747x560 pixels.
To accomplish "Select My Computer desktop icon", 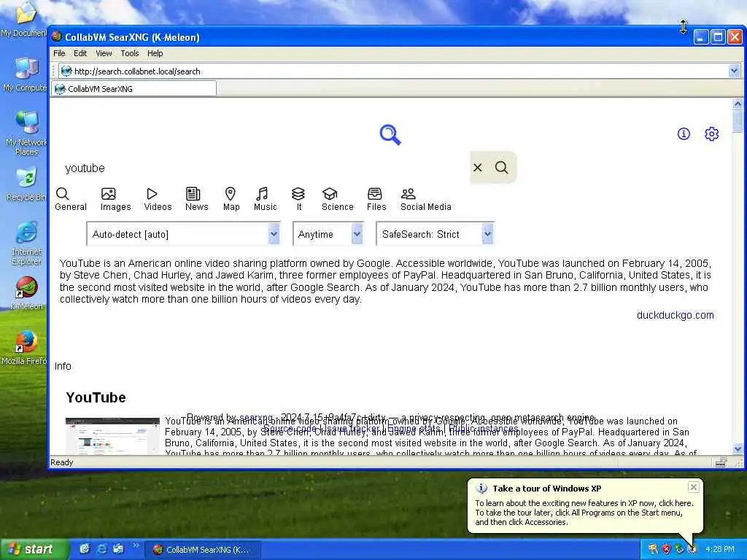I will click(25, 75).
